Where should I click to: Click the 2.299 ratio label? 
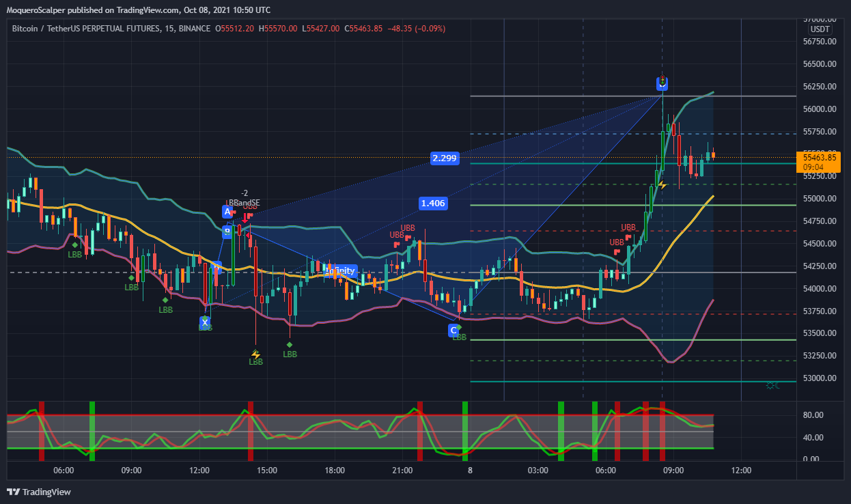point(444,158)
